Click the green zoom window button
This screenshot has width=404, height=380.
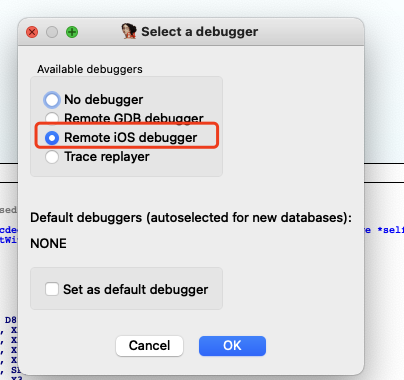tap(72, 32)
